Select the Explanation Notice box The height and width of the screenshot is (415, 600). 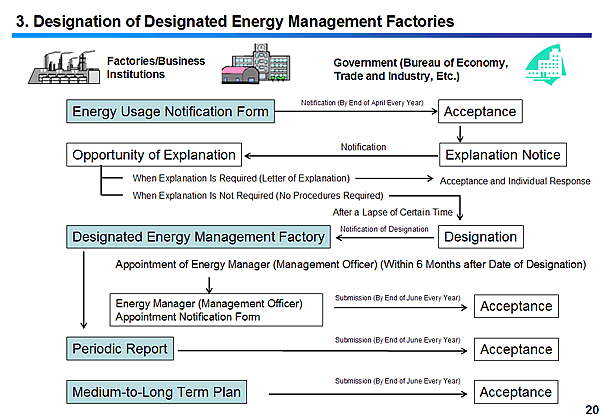click(503, 155)
